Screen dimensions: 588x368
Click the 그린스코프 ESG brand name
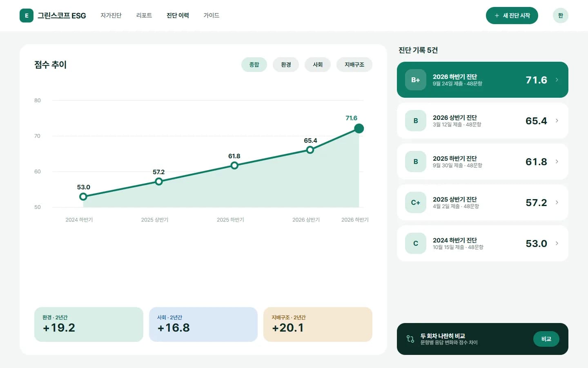coord(62,16)
